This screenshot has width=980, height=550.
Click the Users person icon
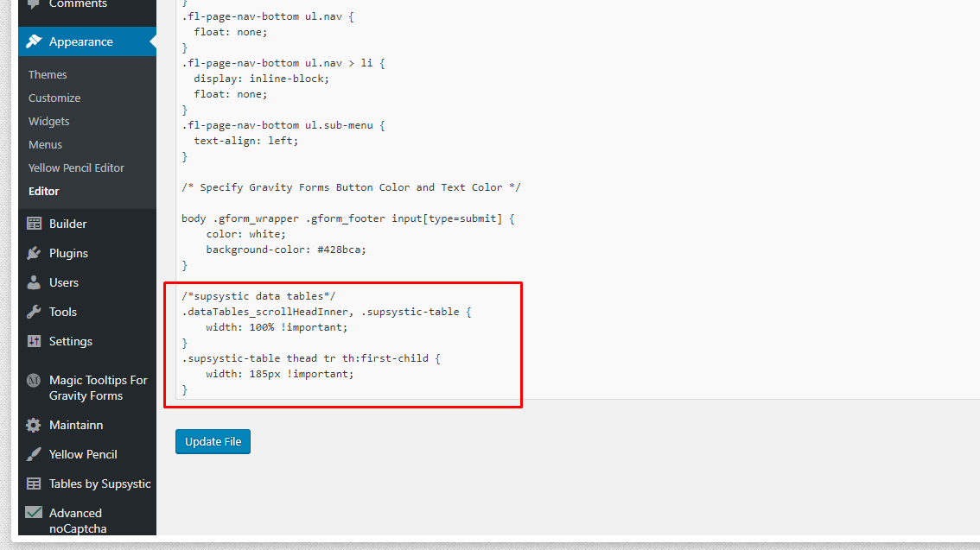coord(34,282)
